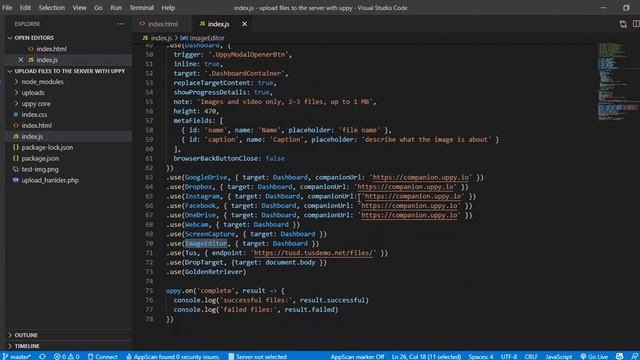Open changes compare icon in editor toolbar
Screen dimensions: 640x360
pyautogui.click(x=622, y=24)
